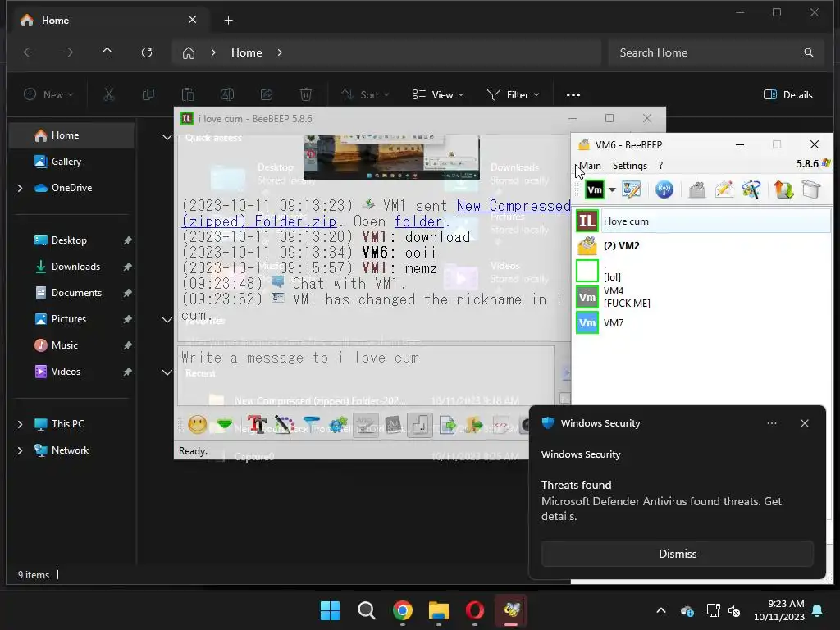Open file transfers up-down arrows icon
The image size is (840, 630).
pos(783,189)
